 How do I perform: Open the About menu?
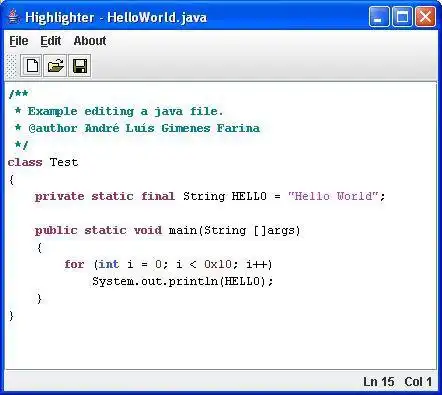(x=90, y=41)
